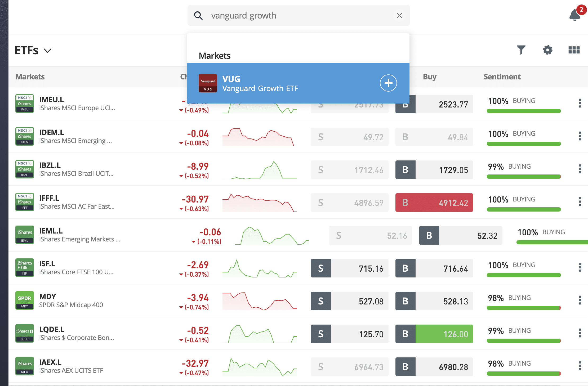Open the IDEM.L price chart
The height and width of the screenshot is (386, 588).
coord(260,137)
